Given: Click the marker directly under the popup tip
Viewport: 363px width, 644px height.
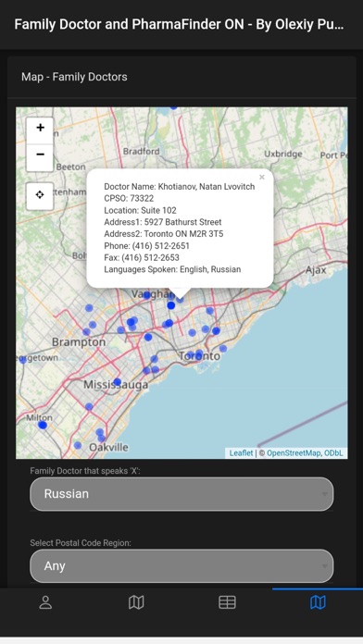Looking at the screenshot, I should pyautogui.click(x=180, y=300).
